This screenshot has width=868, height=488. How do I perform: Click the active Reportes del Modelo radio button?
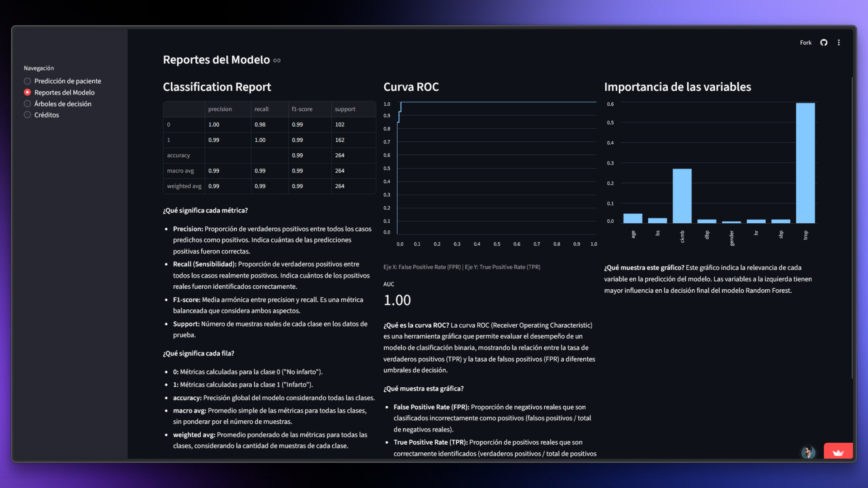coord(27,92)
